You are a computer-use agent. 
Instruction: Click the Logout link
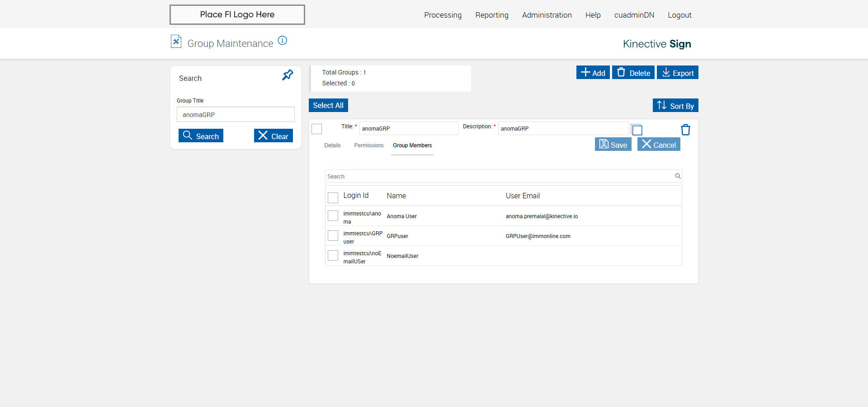679,15
